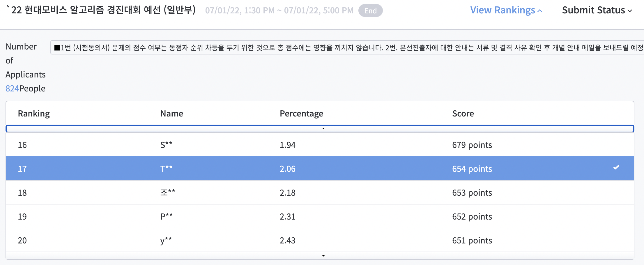Click the scroll-up arrow above rank 16
The image size is (644, 265).
click(323, 128)
